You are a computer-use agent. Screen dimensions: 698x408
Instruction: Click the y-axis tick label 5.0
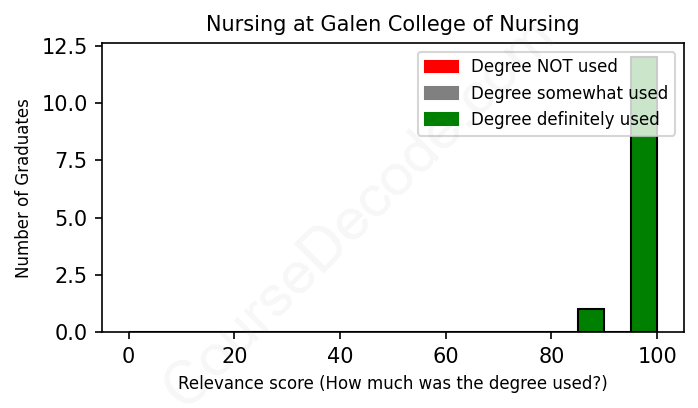[x=74, y=217]
